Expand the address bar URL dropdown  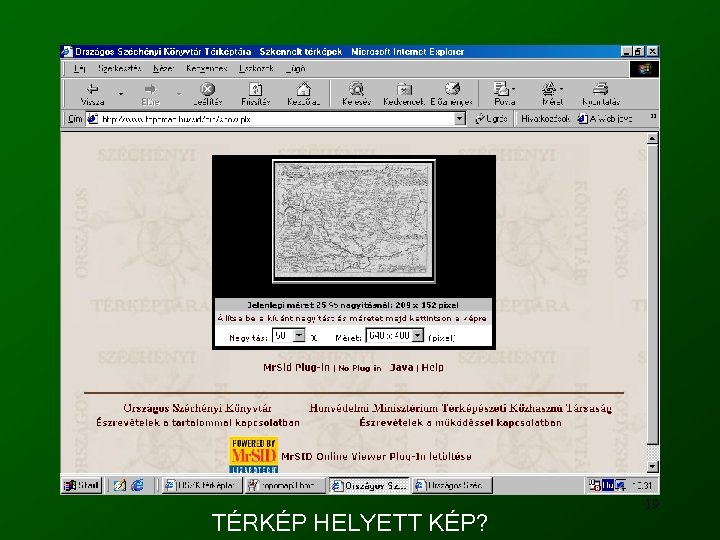coord(459,119)
